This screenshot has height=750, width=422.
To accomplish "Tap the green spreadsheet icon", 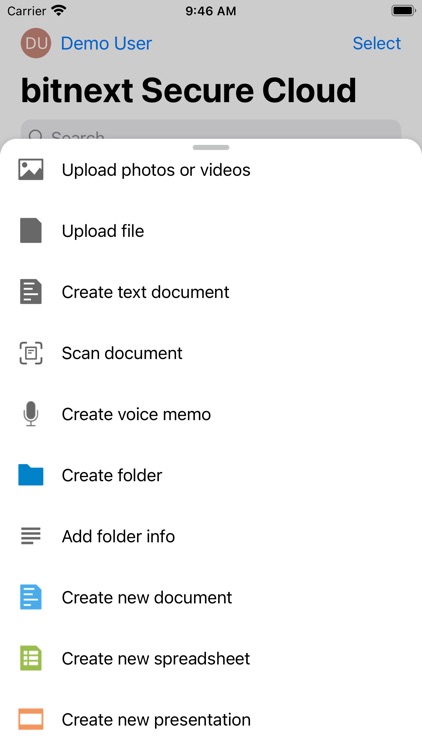I will [31, 658].
